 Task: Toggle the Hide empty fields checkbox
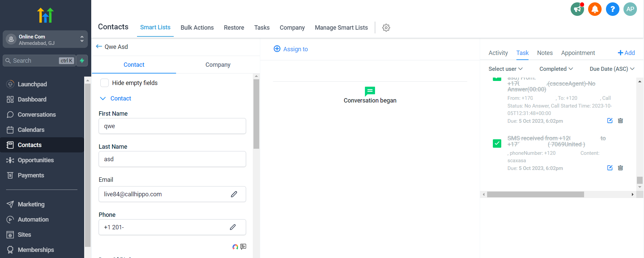(105, 83)
